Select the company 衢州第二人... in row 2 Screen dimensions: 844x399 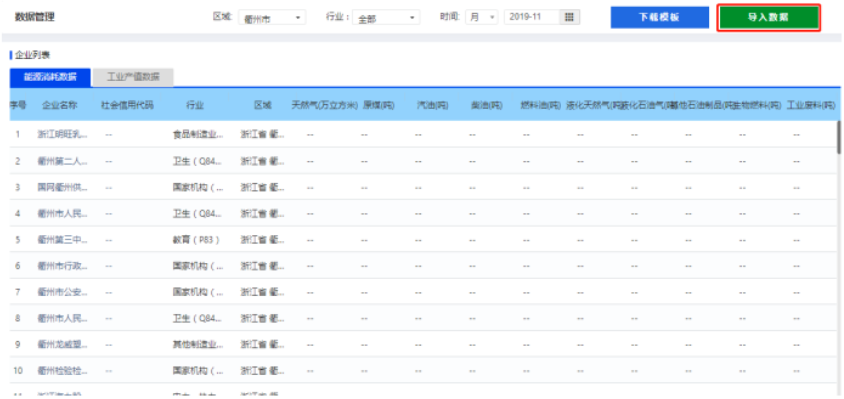point(62,160)
